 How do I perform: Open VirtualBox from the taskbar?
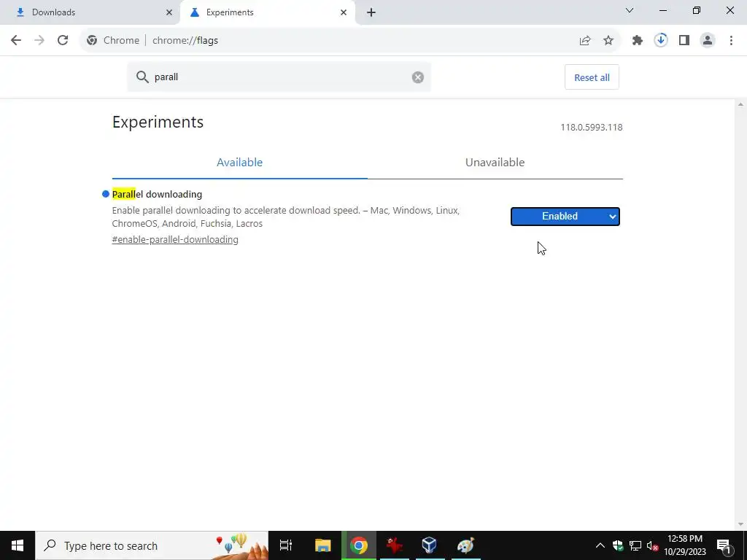429,545
